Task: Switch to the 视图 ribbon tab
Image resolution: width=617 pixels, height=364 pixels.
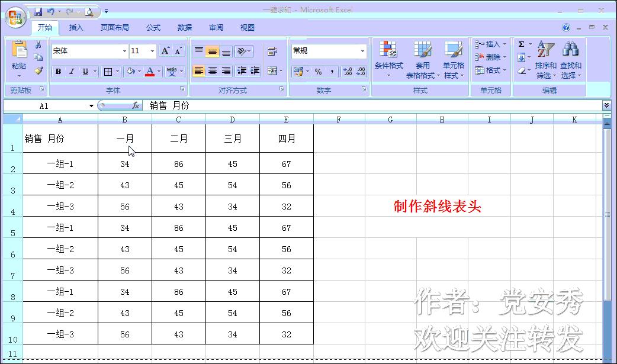Action: pyautogui.click(x=247, y=27)
